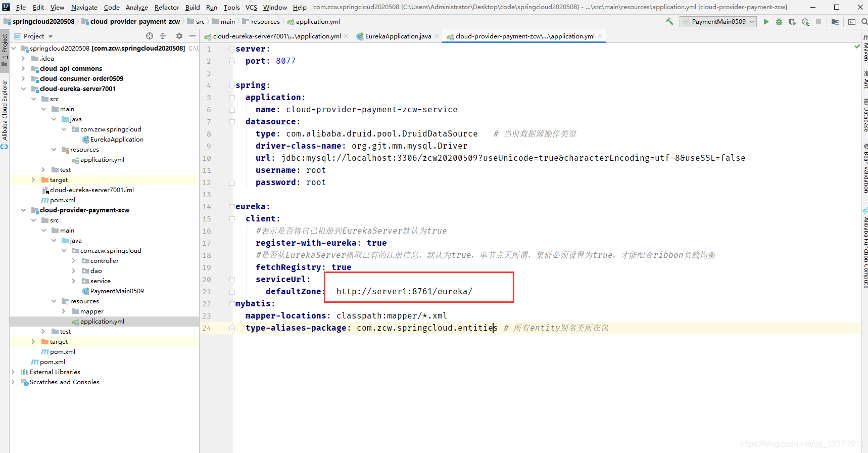Image resolution: width=868 pixels, height=453 pixels.
Task: Open the Maven tool window
Action: [865, 48]
